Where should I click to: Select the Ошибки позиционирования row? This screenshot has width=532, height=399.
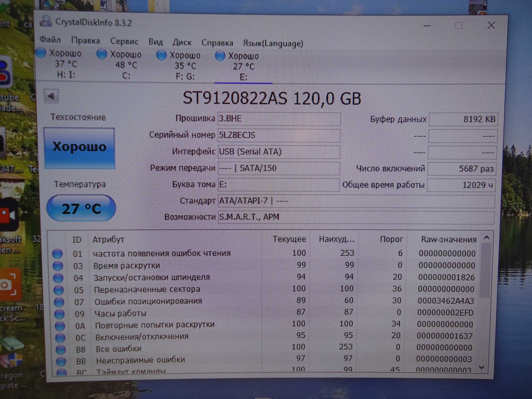pos(265,301)
